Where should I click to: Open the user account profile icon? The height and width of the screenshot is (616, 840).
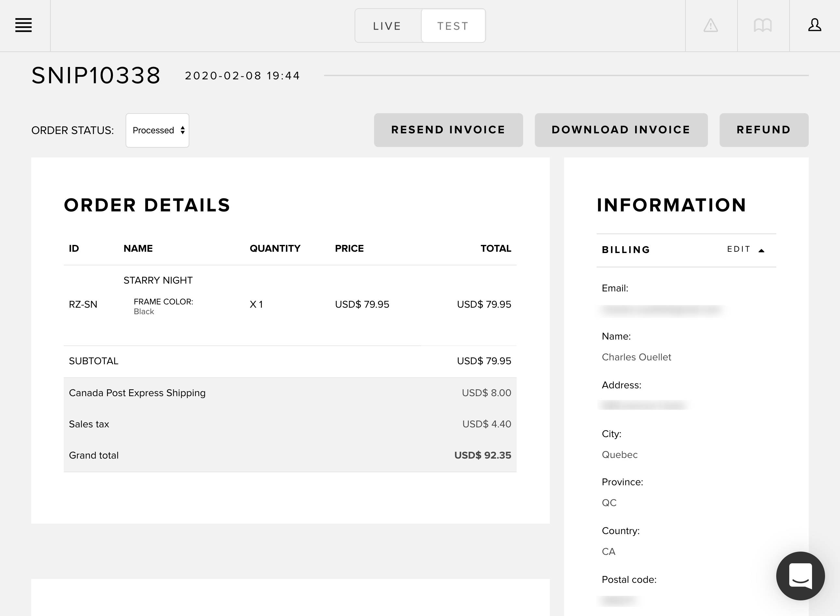coord(814,25)
